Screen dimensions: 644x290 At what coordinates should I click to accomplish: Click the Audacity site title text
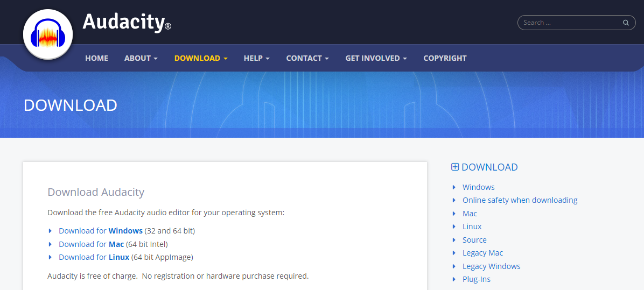[127, 22]
